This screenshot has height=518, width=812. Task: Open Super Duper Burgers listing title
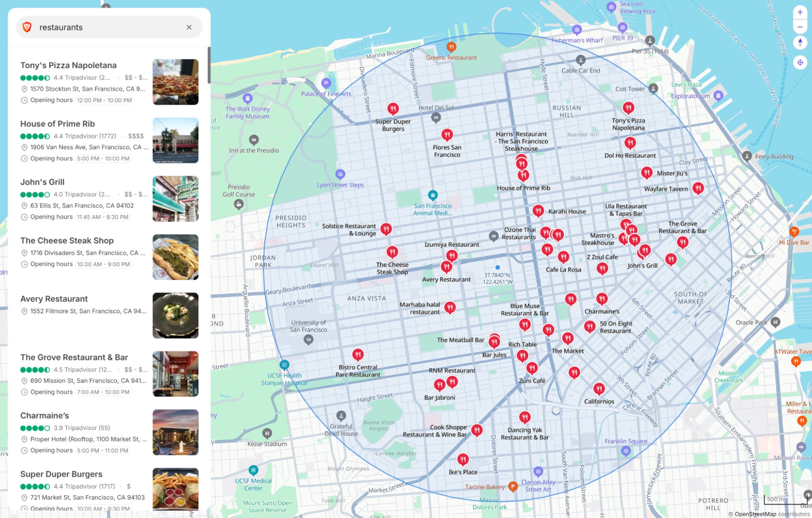(61, 474)
